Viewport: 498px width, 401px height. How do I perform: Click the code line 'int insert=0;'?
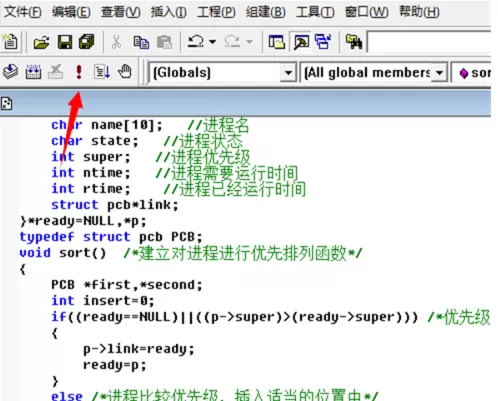coord(103,301)
